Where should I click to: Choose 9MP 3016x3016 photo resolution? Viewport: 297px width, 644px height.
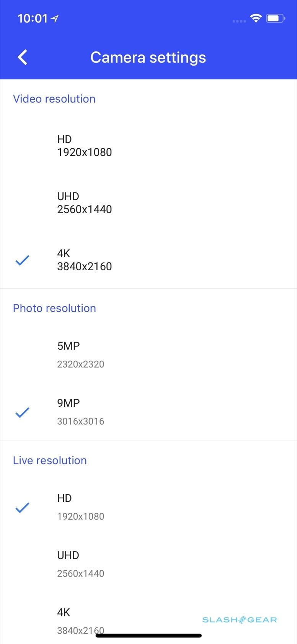81,412
